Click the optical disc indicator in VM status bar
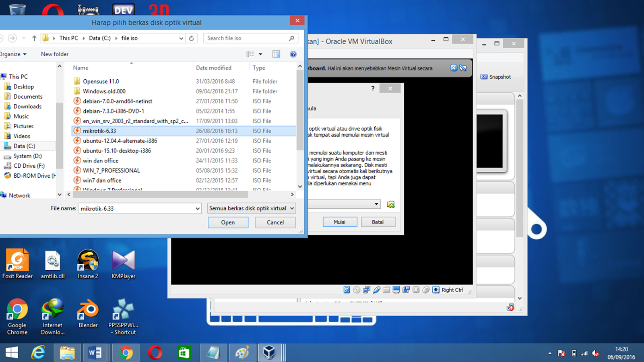644x362 pixels. click(357, 290)
